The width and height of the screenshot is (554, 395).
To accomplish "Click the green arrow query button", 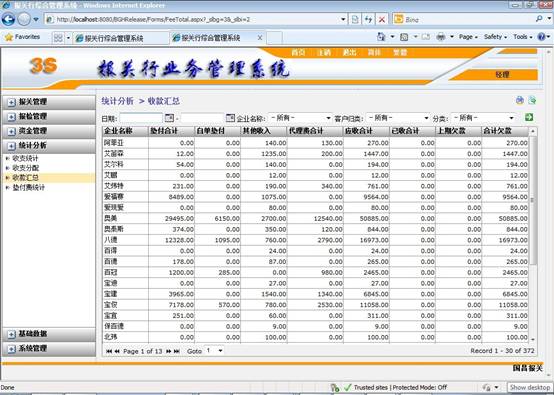I will [529, 117].
